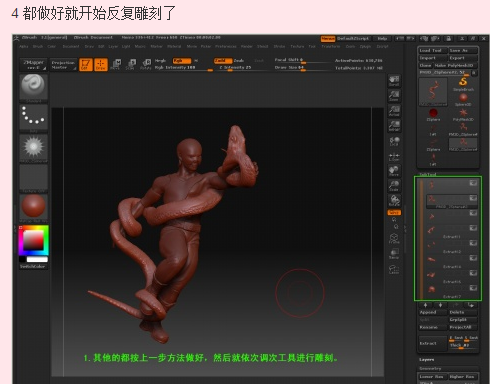Expand the Layers sub-palette
Image resolution: width=490 pixels, height=384 pixels.
click(427, 360)
